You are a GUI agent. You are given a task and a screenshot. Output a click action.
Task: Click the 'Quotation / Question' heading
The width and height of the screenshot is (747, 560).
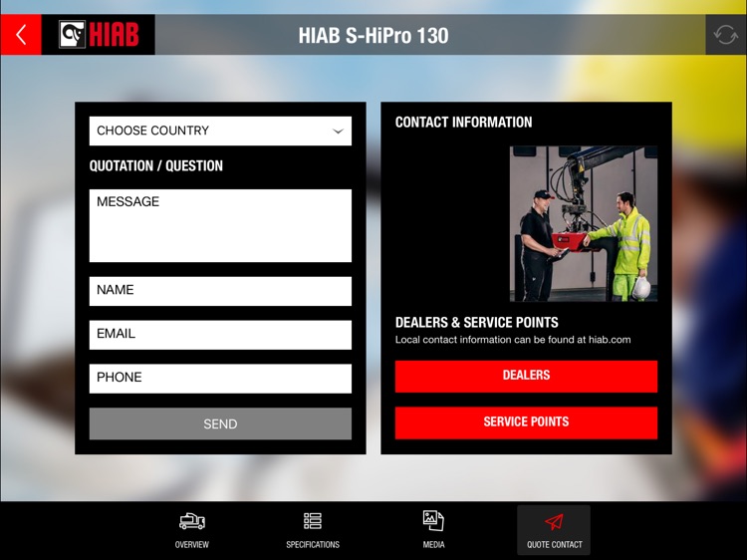(156, 165)
